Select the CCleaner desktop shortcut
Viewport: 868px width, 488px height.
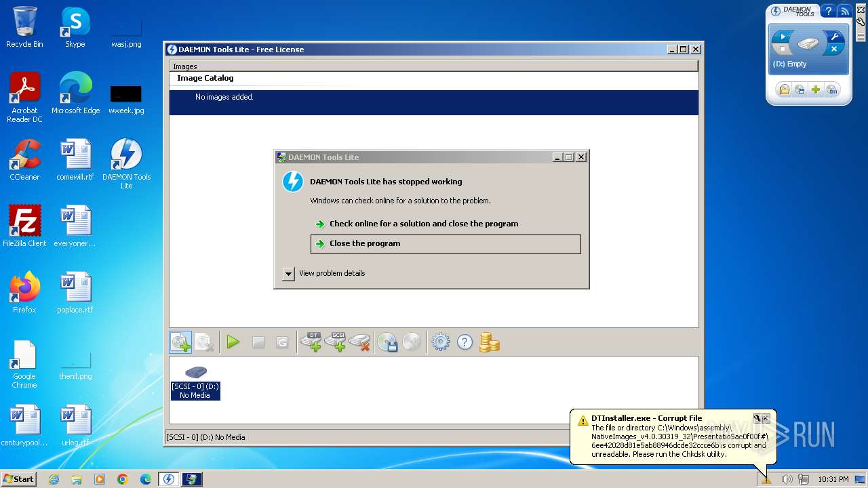pyautogui.click(x=24, y=160)
